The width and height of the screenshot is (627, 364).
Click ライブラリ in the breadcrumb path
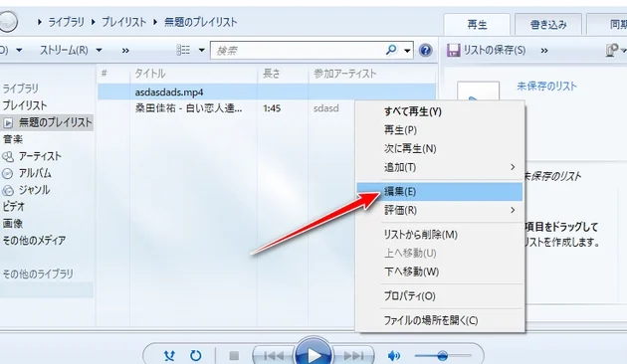click(x=66, y=22)
